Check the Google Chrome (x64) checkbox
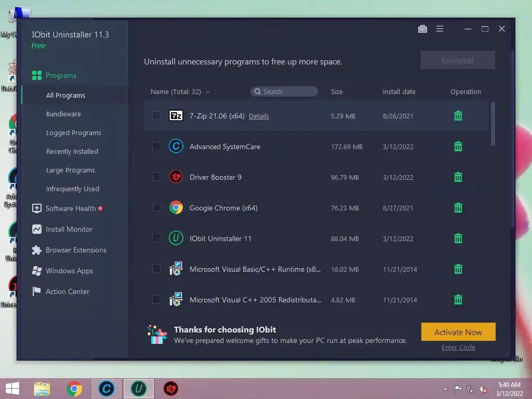The height and width of the screenshot is (399, 532). click(156, 207)
